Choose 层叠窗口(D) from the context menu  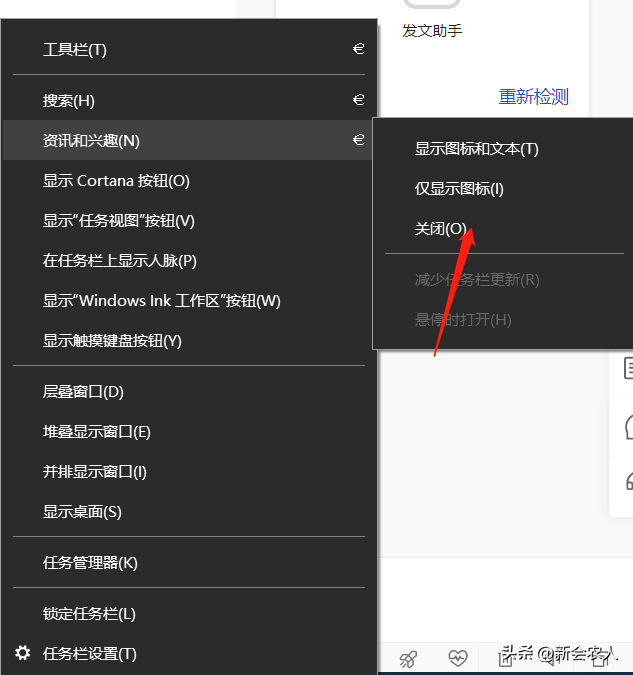point(189,391)
